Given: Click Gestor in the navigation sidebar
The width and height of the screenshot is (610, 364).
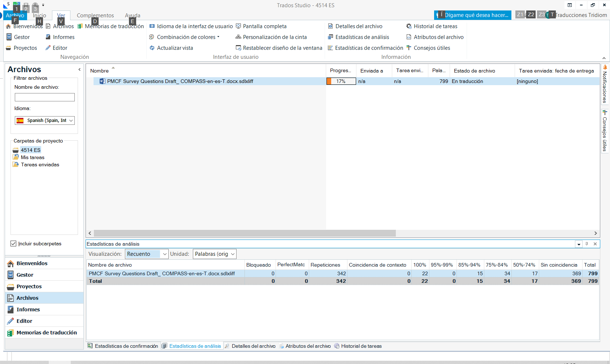Looking at the screenshot, I should (25, 275).
